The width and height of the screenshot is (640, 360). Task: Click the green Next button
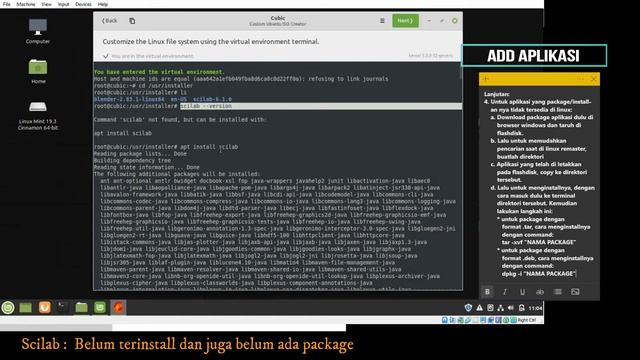click(405, 21)
